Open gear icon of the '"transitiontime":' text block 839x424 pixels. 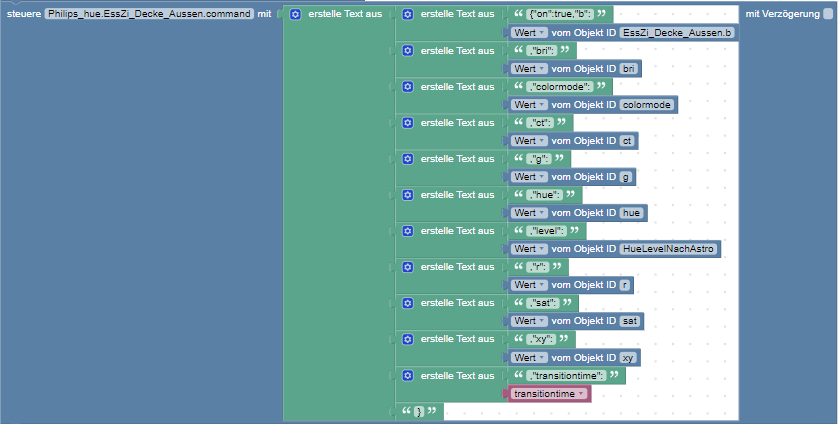[408, 376]
